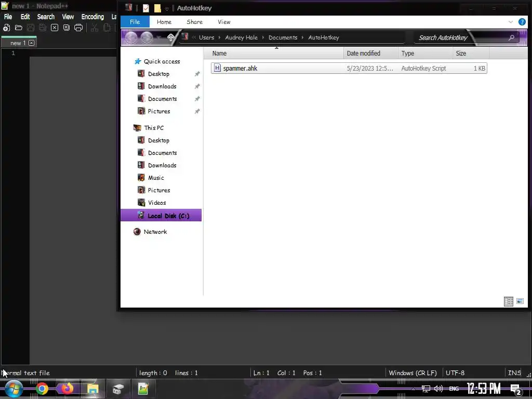Screen dimensions: 532x399
Task: Select Local Disk (C:) in navigation pane
Action: coord(161,216)
